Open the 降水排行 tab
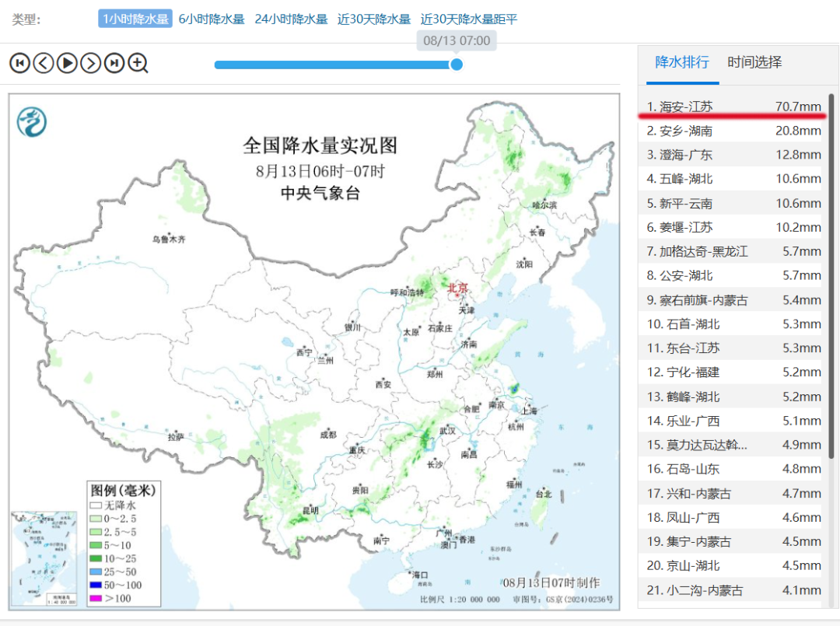The width and height of the screenshot is (840, 626). [x=683, y=62]
